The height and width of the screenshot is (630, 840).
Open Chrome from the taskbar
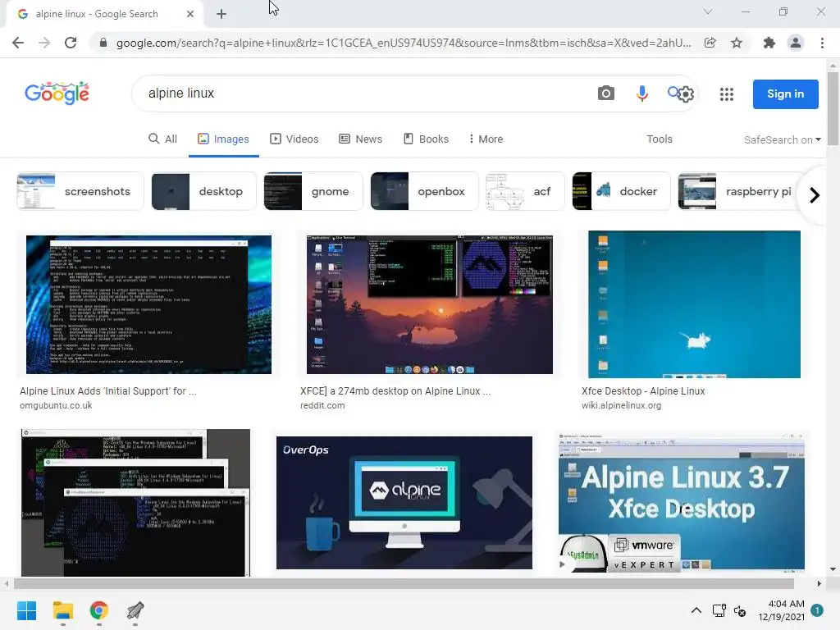pos(99,610)
